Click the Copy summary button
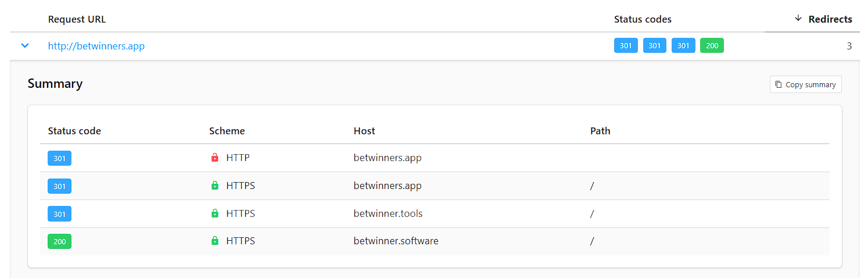Image resolution: width=868 pixels, height=278 pixels. [806, 84]
